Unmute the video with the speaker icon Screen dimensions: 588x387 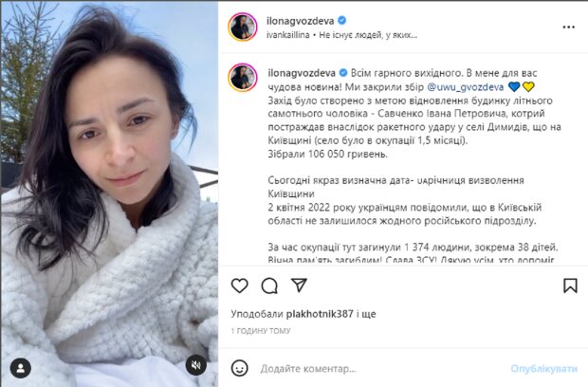pyautogui.click(x=195, y=365)
